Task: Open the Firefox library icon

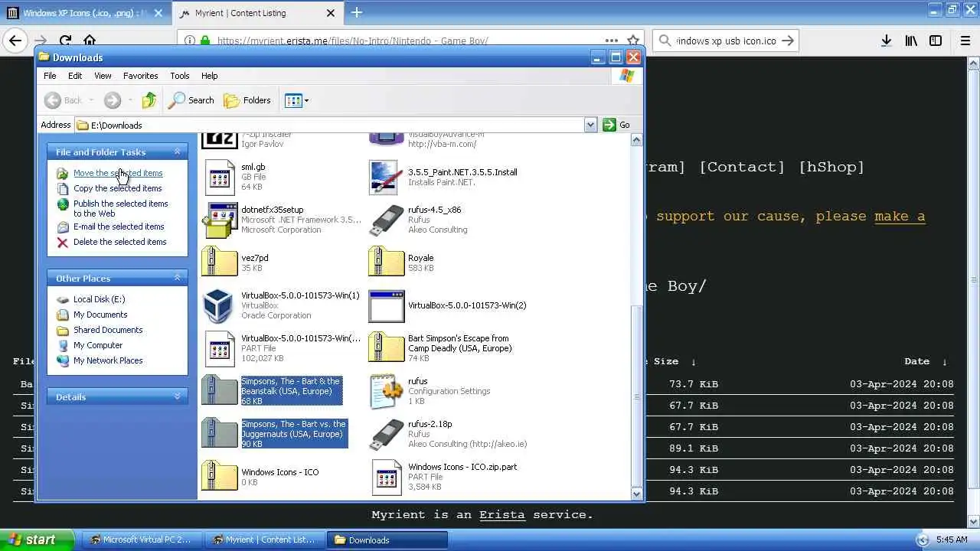Action: pyautogui.click(x=911, y=41)
